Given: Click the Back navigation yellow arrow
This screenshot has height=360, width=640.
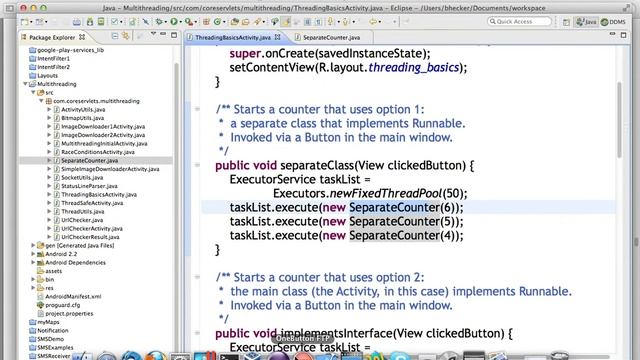Looking at the screenshot, I should pos(372,22).
